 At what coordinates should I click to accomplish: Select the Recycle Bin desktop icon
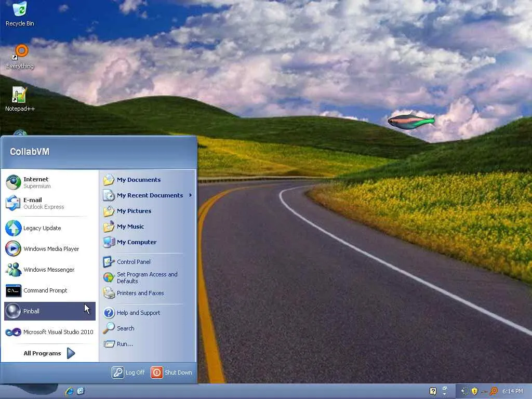click(x=20, y=14)
